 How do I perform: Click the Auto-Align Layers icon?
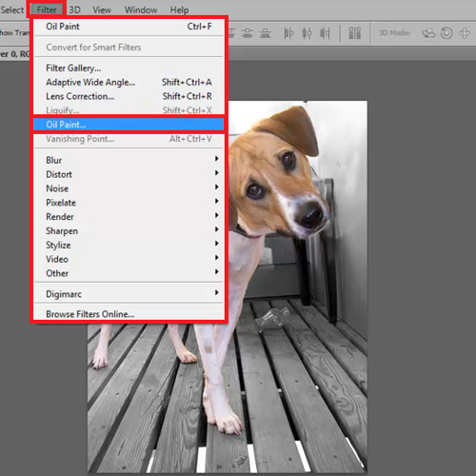coord(355,33)
